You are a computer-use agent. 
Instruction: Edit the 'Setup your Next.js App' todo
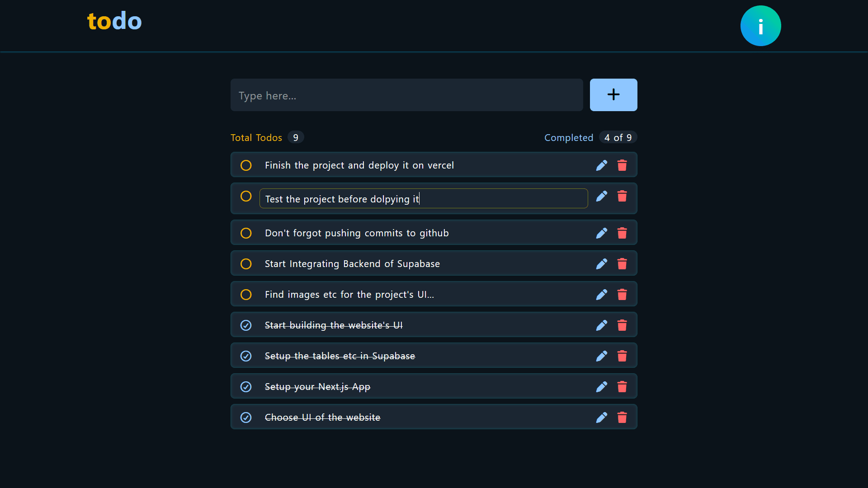pos(601,387)
